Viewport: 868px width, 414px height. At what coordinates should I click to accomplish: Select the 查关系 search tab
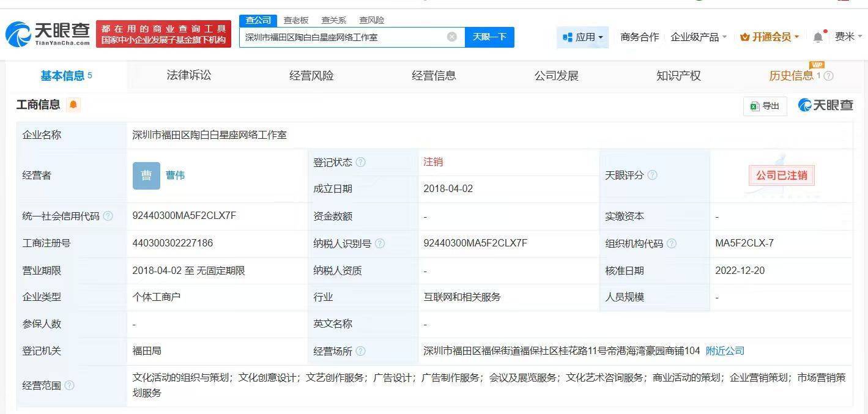tap(333, 20)
